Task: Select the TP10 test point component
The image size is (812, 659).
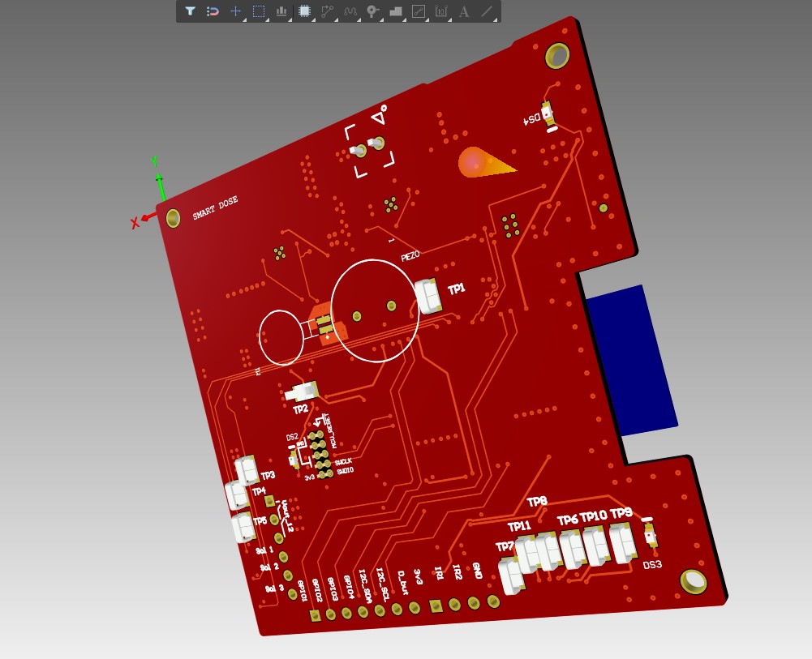Action: [596, 546]
